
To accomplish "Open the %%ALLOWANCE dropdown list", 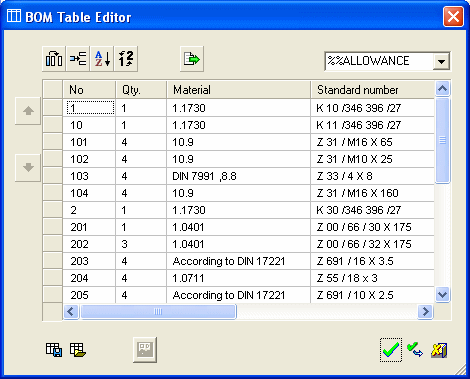I will coord(441,62).
